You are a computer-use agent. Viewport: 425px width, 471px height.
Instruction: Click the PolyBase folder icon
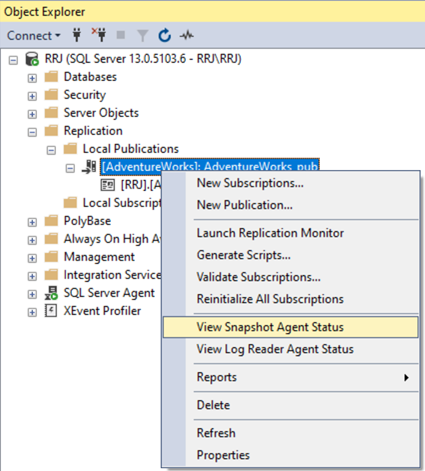(51, 221)
